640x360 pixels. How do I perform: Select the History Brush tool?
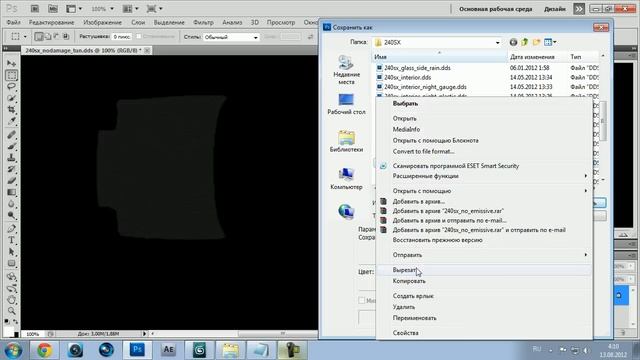pos(11,169)
